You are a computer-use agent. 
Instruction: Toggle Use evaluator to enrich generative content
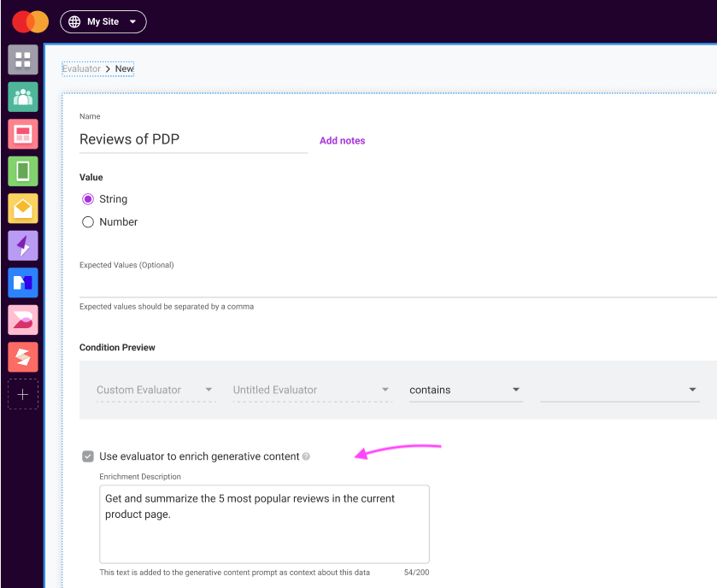88,456
